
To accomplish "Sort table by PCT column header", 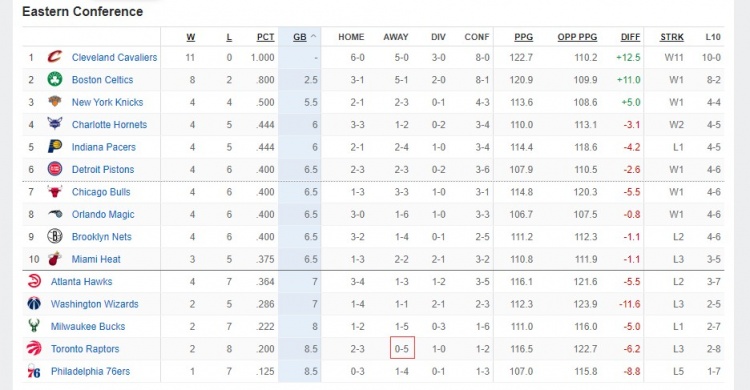I will point(265,37).
